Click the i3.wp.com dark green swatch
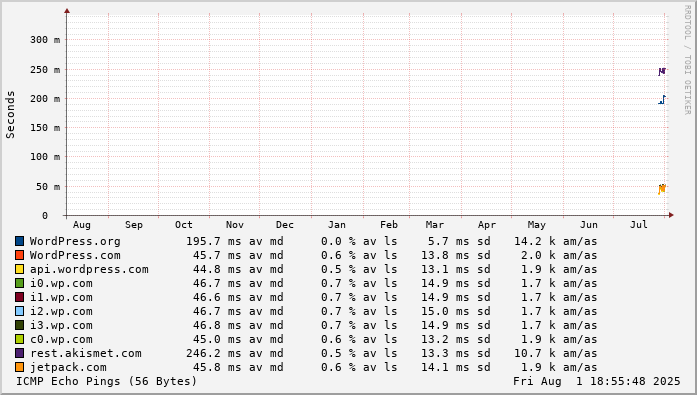 click(19, 325)
